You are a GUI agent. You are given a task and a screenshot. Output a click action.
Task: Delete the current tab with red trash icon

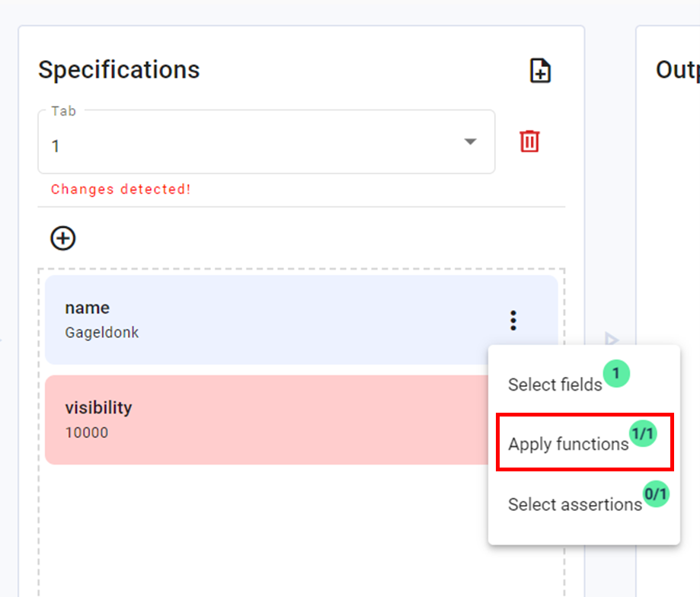(529, 142)
